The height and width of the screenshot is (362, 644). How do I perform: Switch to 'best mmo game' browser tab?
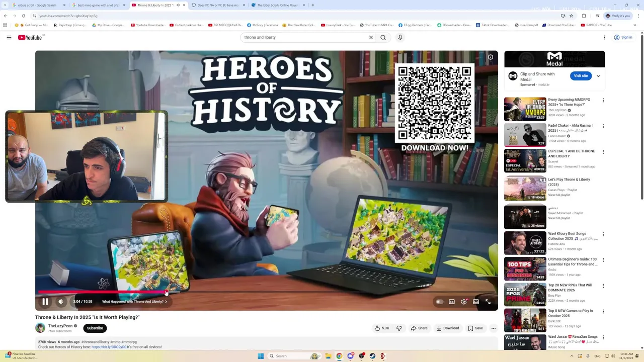click(98, 5)
